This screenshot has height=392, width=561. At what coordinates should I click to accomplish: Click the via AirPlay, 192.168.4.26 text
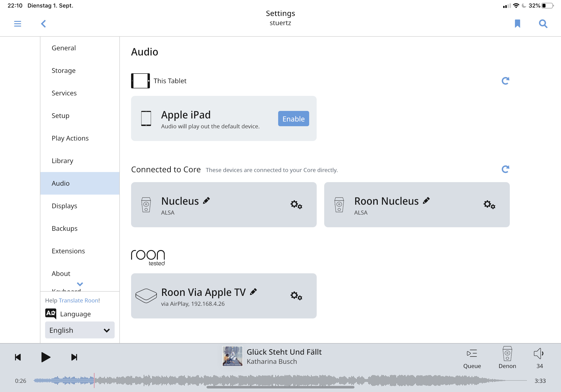tap(193, 304)
